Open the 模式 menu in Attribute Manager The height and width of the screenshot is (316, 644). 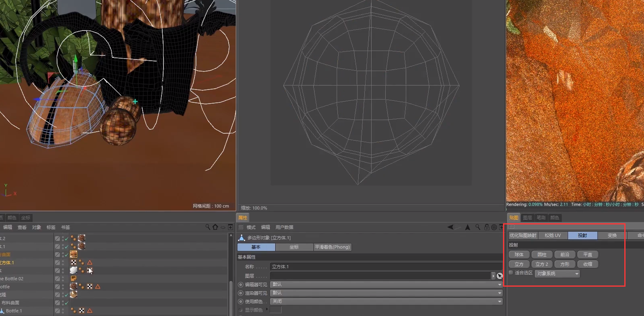251,227
